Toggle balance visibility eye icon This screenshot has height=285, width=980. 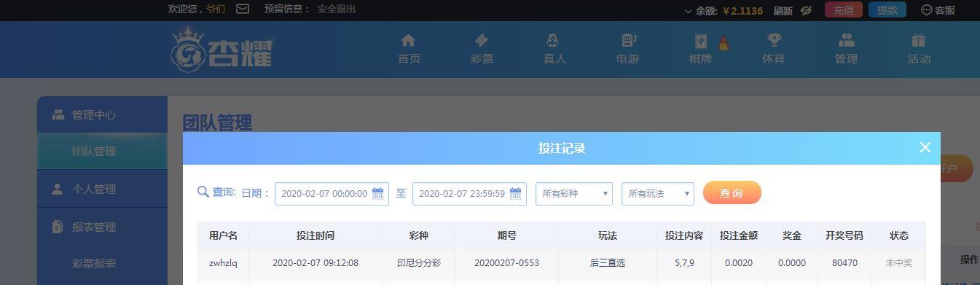[x=806, y=10]
